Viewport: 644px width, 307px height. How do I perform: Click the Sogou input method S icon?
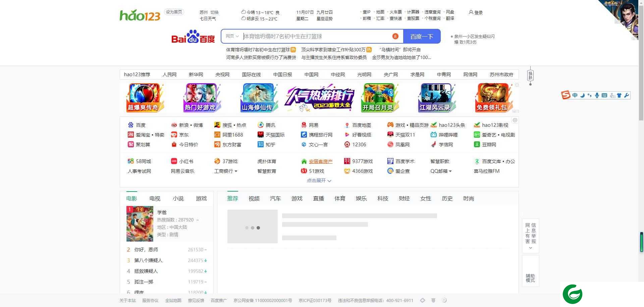pos(566,95)
